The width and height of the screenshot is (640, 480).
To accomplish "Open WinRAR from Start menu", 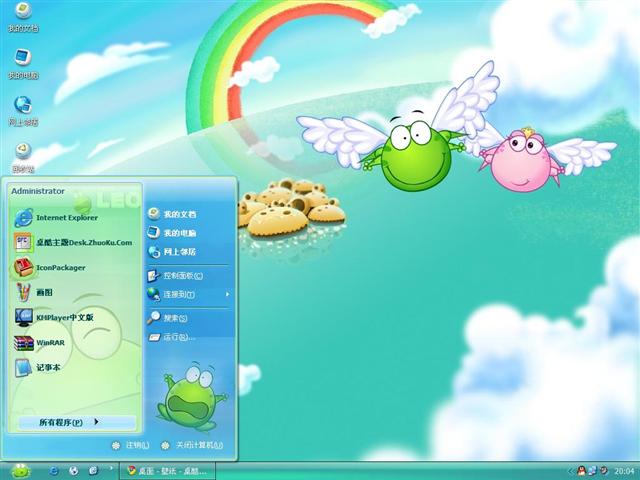I will (40, 343).
